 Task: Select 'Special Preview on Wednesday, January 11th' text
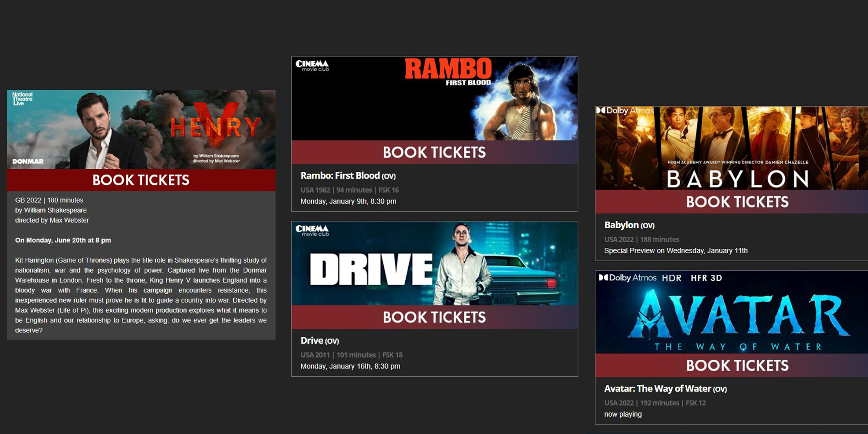click(676, 251)
